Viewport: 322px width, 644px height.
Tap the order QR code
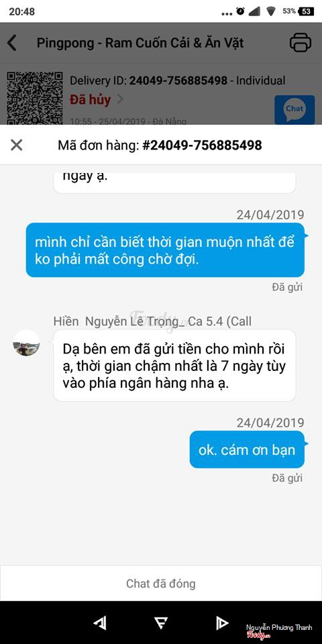(35, 98)
